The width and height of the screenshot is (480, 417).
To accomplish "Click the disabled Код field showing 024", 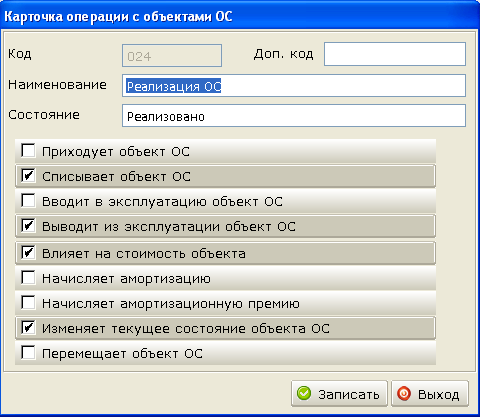I will tap(172, 56).
